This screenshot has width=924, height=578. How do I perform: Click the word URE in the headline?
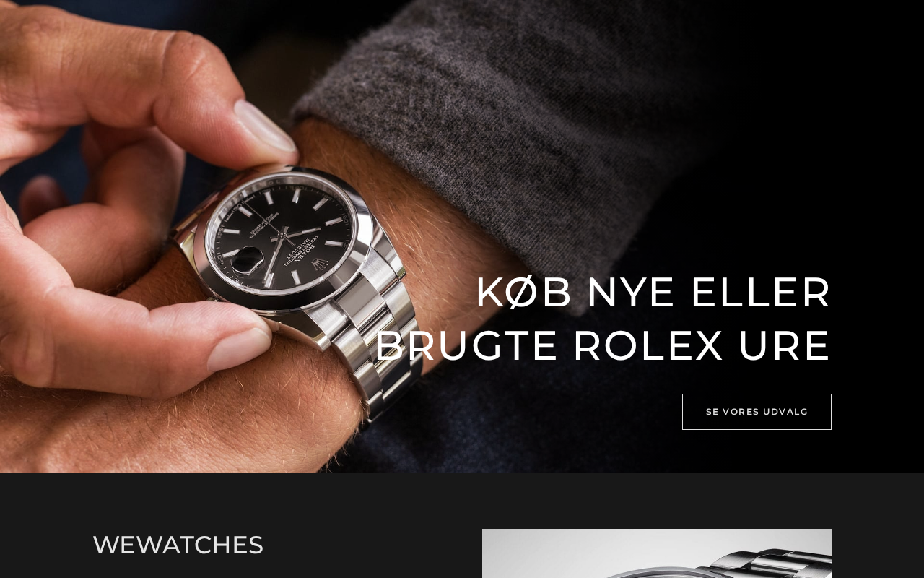coord(785,346)
